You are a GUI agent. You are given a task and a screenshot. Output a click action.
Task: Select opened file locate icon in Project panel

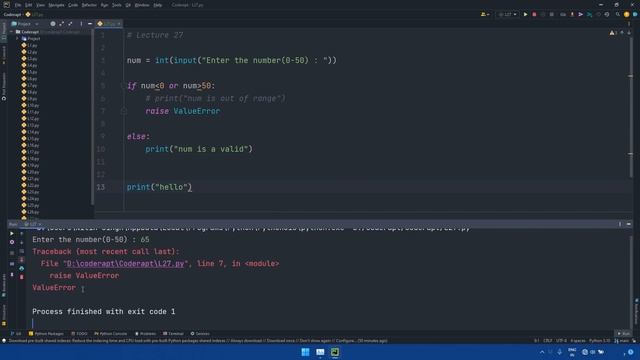click(x=53, y=24)
